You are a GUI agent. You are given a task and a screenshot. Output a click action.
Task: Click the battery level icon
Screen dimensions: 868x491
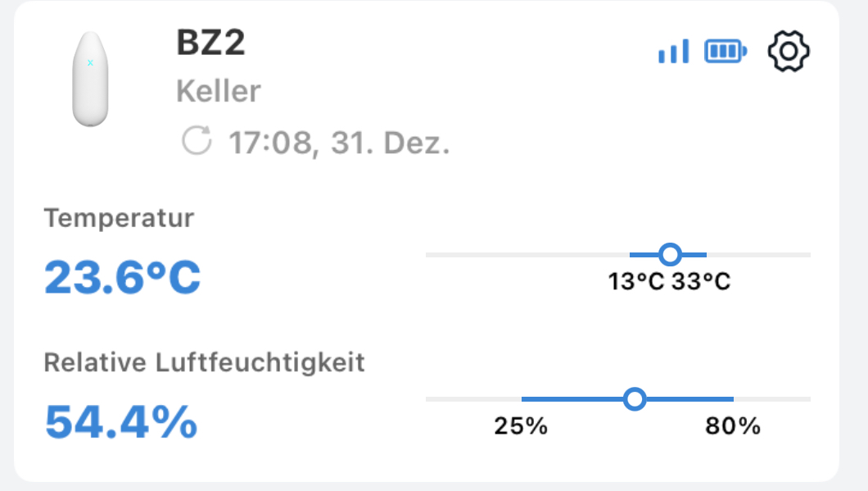pos(726,52)
